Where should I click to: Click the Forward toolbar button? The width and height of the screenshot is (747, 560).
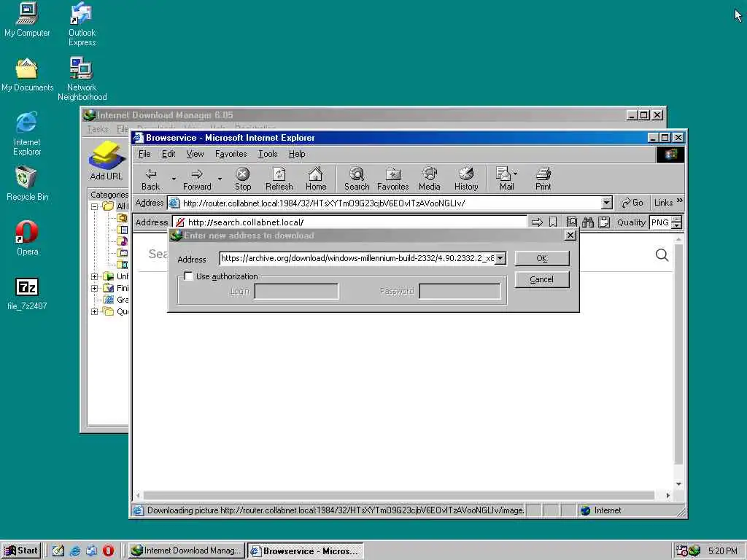tap(197, 179)
